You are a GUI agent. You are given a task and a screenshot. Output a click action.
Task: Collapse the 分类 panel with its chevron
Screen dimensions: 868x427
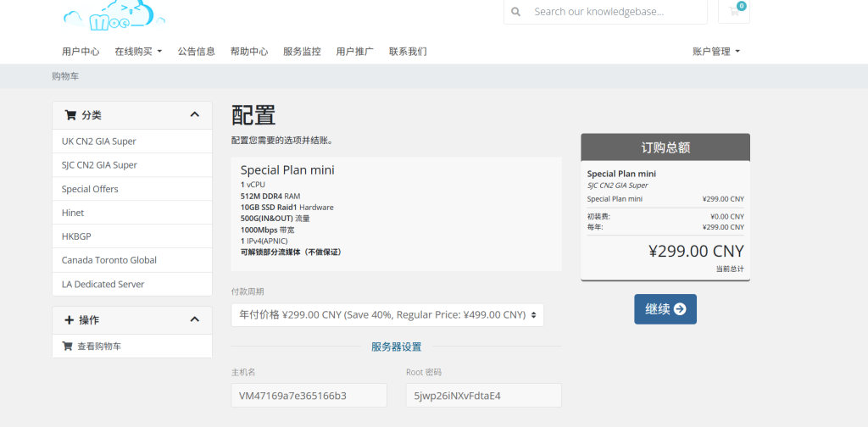[194, 114]
